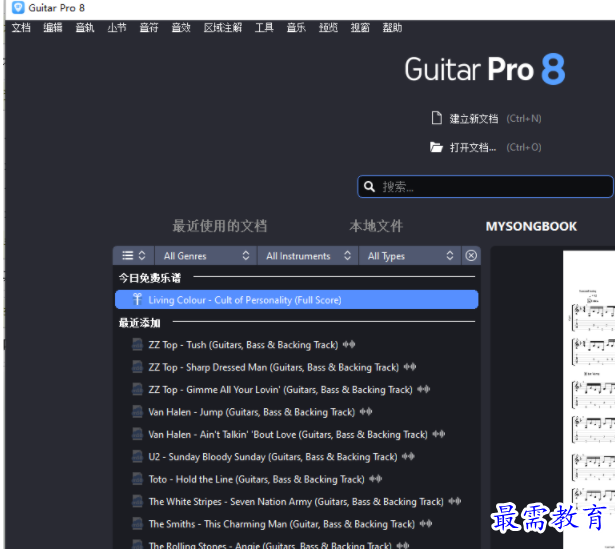Screen dimensions: 615x549
Task: Click audio waveform icon after Gimme All Your Lovin'
Action: pos(424,389)
